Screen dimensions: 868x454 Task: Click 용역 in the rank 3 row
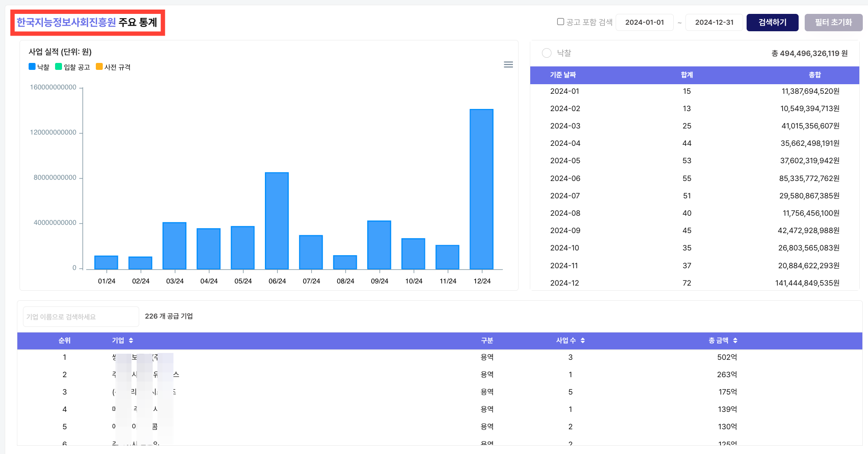click(x=487, y=392)
